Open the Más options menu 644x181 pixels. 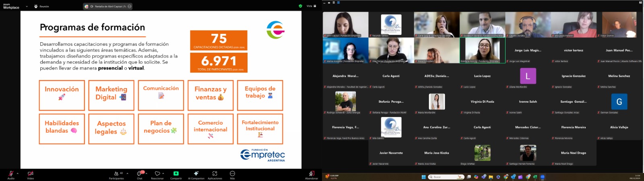point(232,174)
